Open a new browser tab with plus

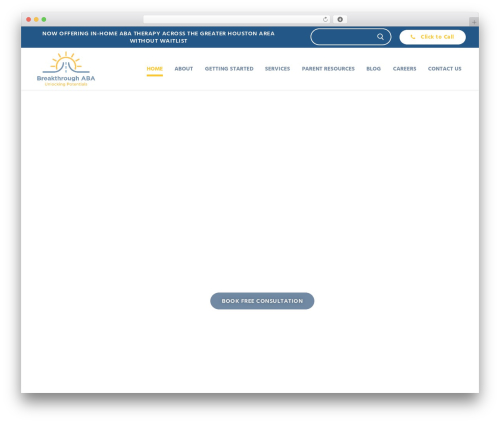(x=474, y=22)
